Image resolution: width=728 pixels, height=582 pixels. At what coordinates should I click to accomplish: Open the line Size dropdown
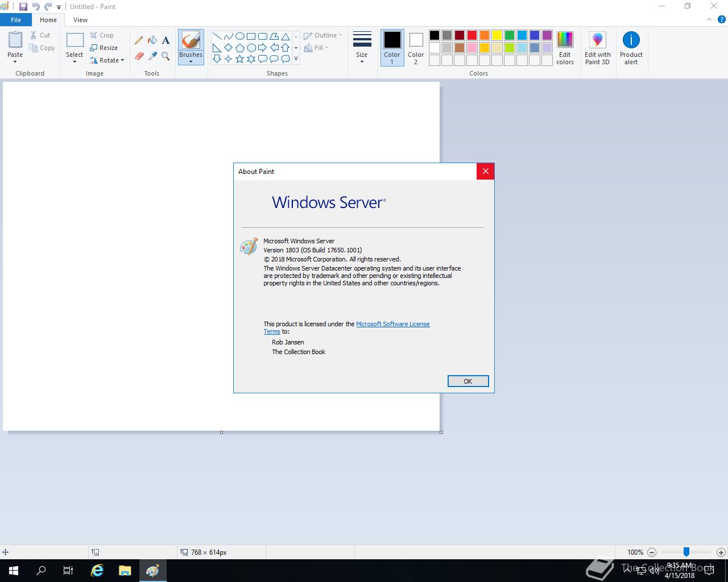pos(362,48)
